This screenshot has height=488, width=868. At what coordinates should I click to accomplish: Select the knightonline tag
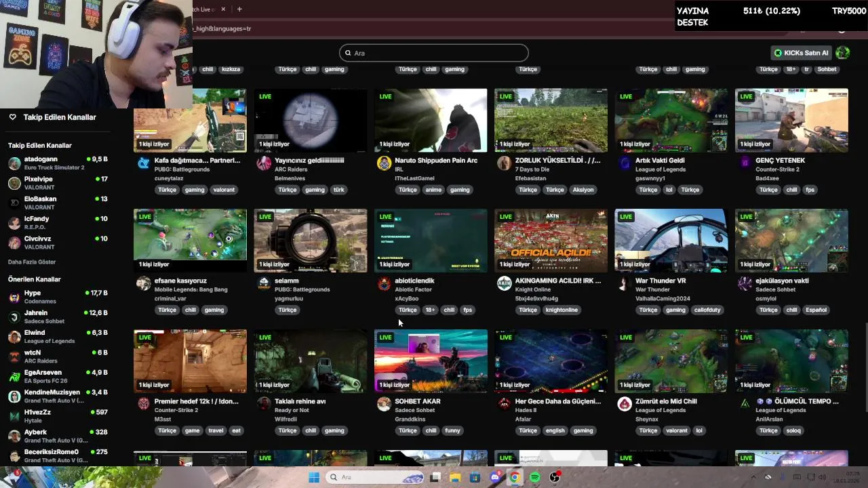[x=561, y=310]
